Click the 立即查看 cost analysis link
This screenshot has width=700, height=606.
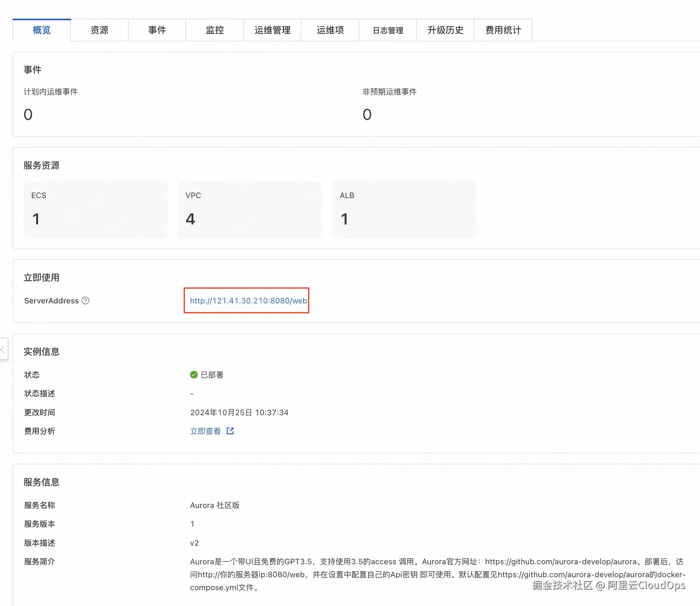coord(205,431)
